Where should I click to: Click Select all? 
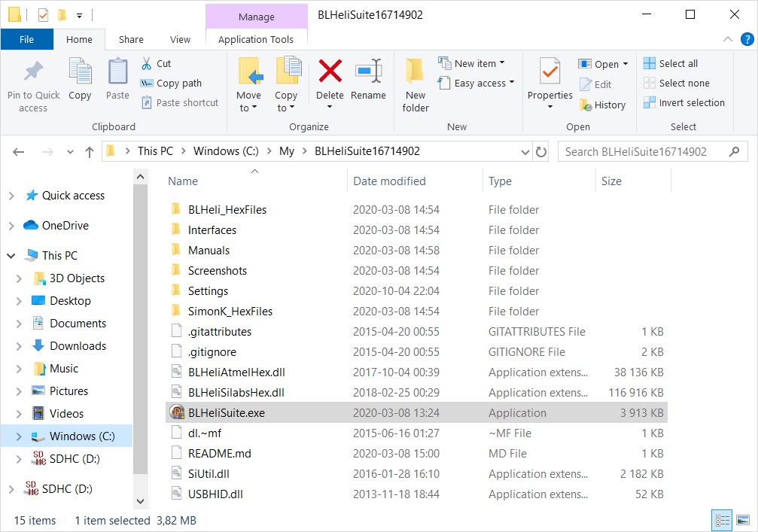coord(671,63)
